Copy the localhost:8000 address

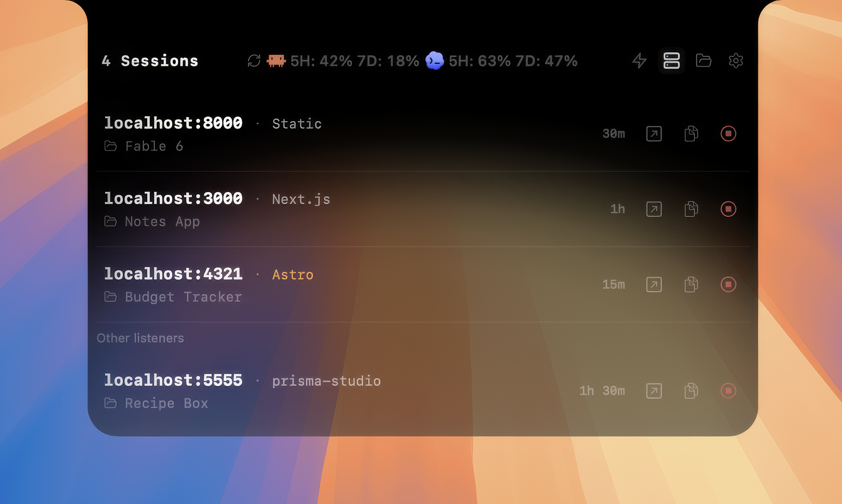[x=691, y=134]
